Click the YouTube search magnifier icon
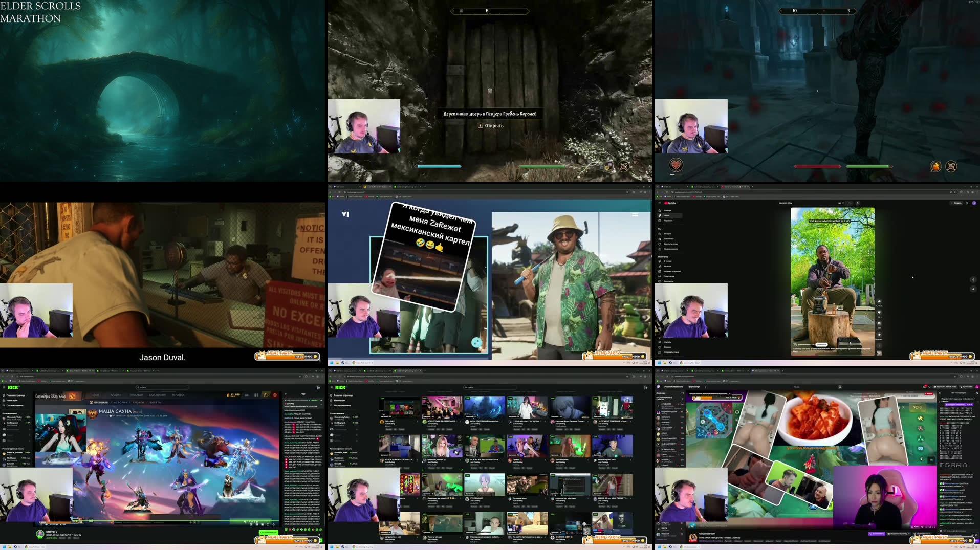The image size is (980, 550). click(849, 203)
